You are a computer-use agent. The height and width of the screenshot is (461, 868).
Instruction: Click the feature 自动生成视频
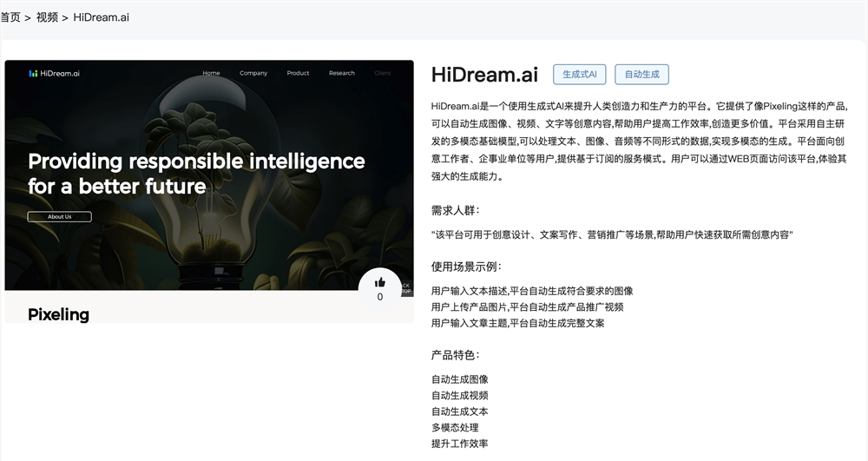[459, 396]
